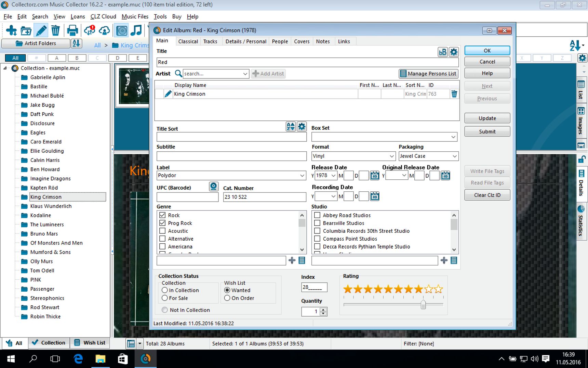Screen dimensions: 588x368
Task: Open the Original Release Date calendar picker
Action: point(445,176)
